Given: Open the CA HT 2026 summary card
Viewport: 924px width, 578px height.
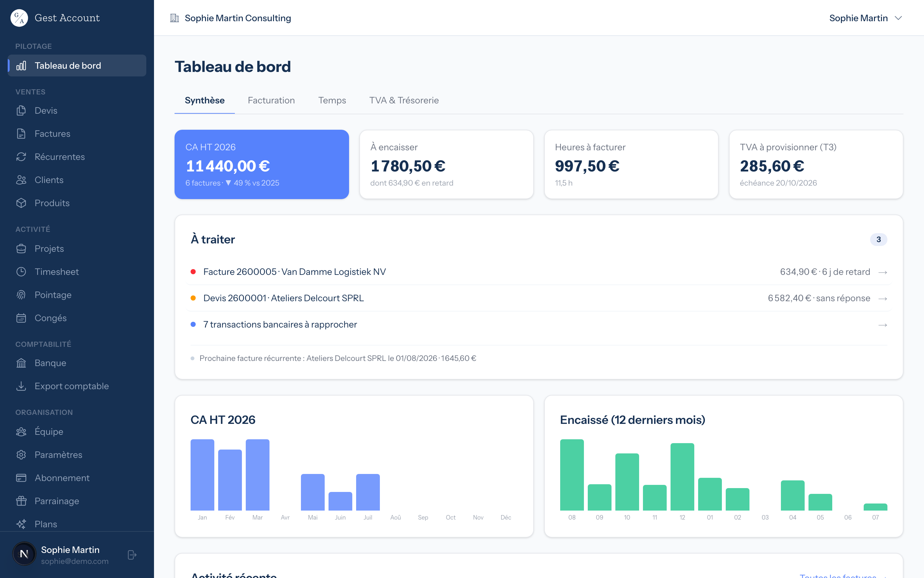Looking at the screenshot, I should 261,164.
